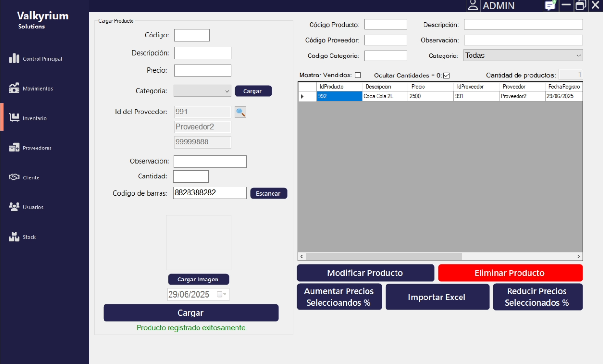Image resolution: width=603 pixels, height=364 pixels.
Task: Click the magnifier icon to search provider
Action: click(x=241, y=112)
